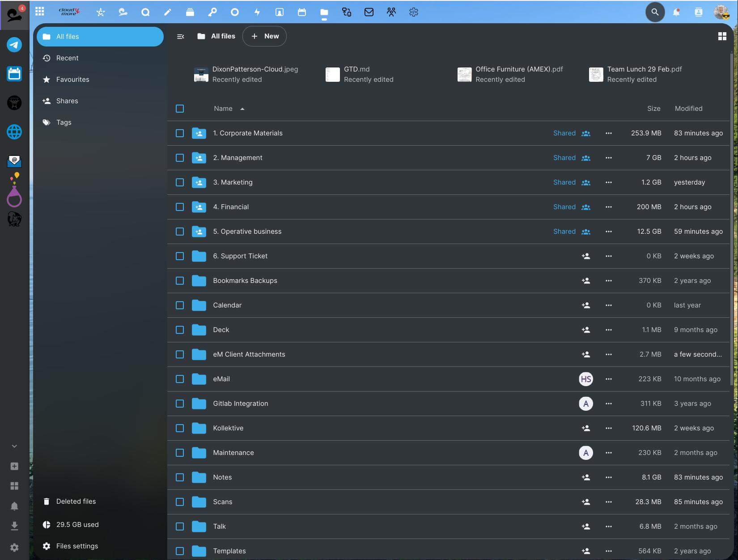Open Telegram from the left dock
Image resolution: width=738 pixels, height=560 pixels.
tap(14, 45)
